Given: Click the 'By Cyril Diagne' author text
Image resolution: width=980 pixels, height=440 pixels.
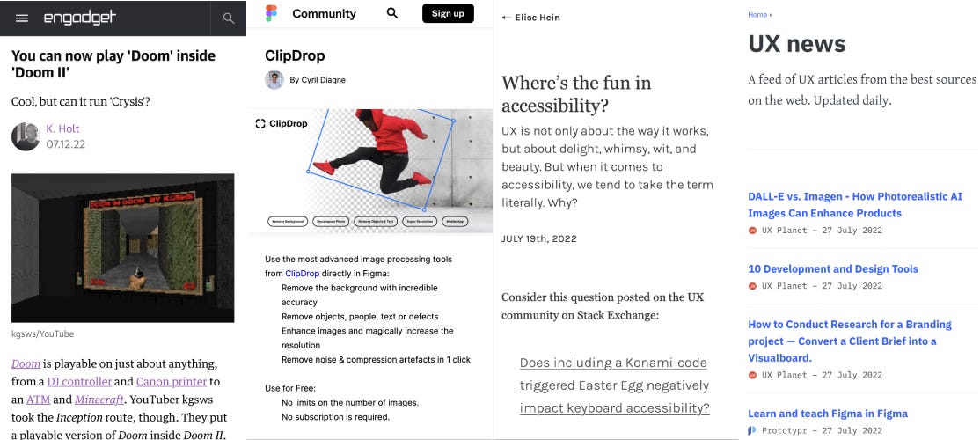Looking at the screenshot, I should pos(318,80).
